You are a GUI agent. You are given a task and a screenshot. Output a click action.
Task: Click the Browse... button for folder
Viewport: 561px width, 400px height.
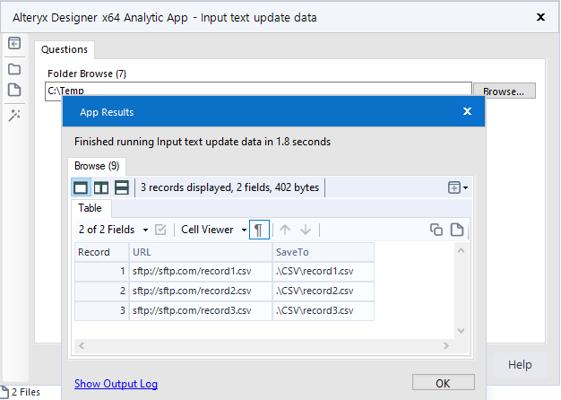point(504,92)
